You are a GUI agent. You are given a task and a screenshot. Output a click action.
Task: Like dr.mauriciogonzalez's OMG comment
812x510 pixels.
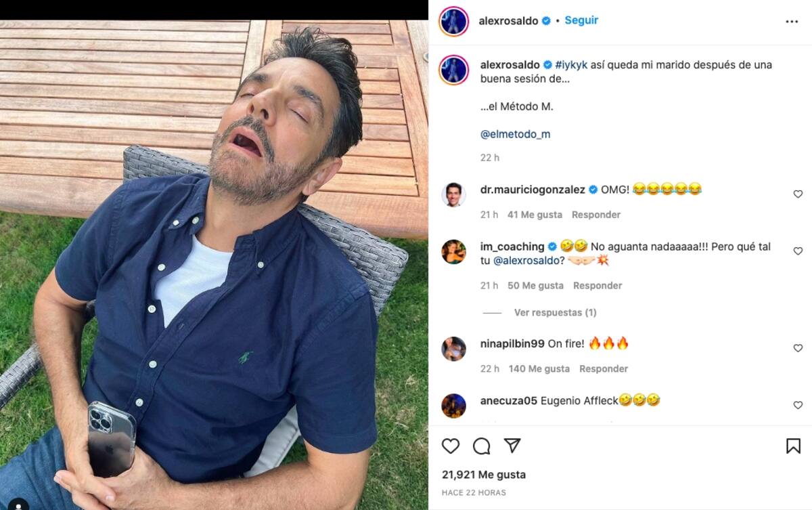click(798, 194)
